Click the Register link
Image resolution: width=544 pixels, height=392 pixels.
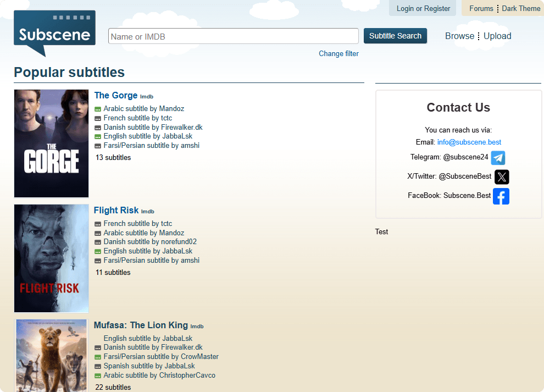point(437,8)
